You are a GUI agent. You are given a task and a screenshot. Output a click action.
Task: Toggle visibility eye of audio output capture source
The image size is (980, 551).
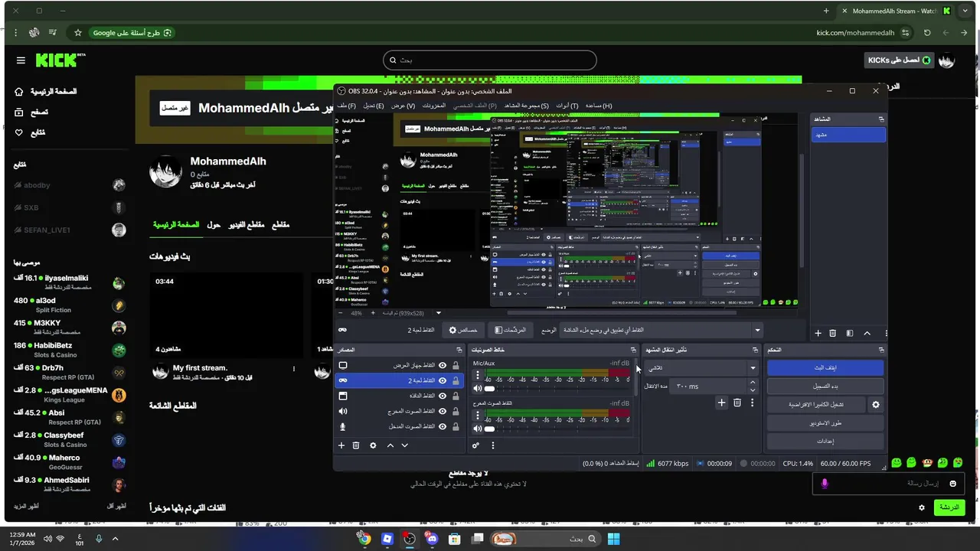[x=443, y=411]
